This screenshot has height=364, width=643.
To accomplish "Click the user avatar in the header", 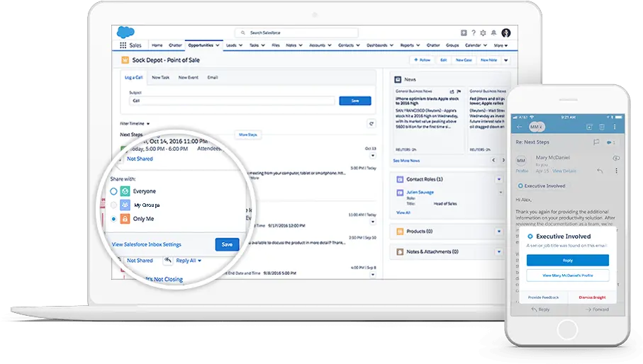I will [x=506, y=33].
